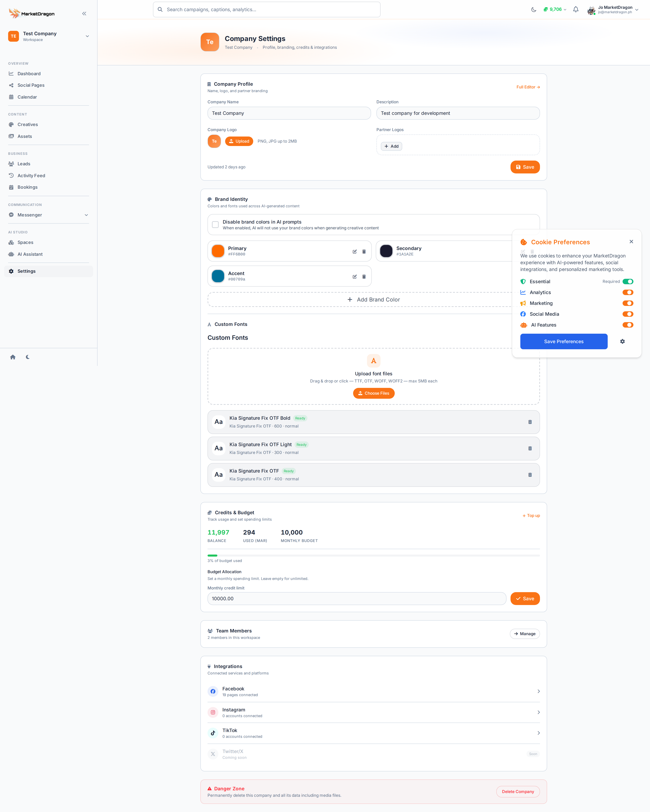Open the Jo MarketDragon account menu
Viewport: 650px width, 812px height.
click(613, 10)
